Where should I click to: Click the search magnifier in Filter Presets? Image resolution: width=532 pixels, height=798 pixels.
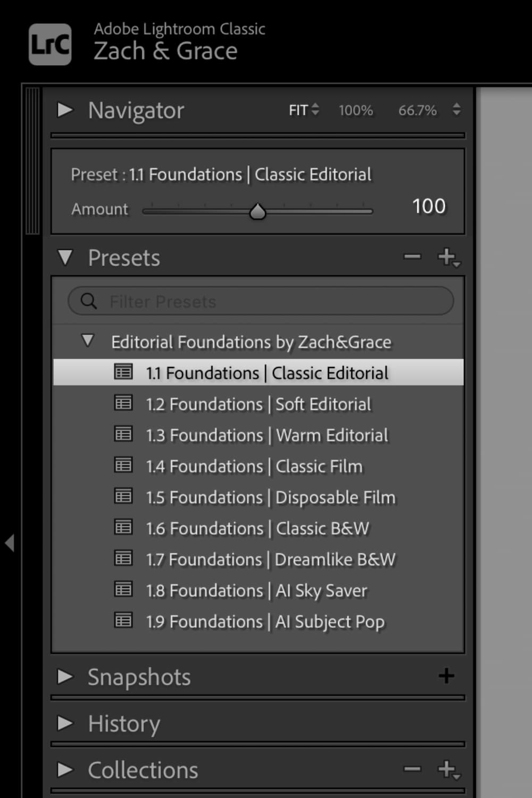click(89, 301)
